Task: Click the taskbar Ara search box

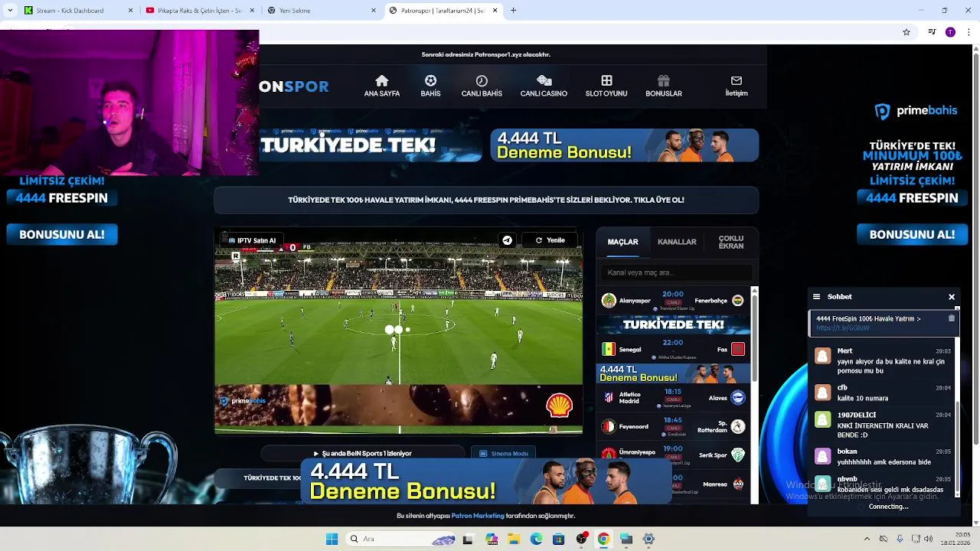Action: (402, 539)
